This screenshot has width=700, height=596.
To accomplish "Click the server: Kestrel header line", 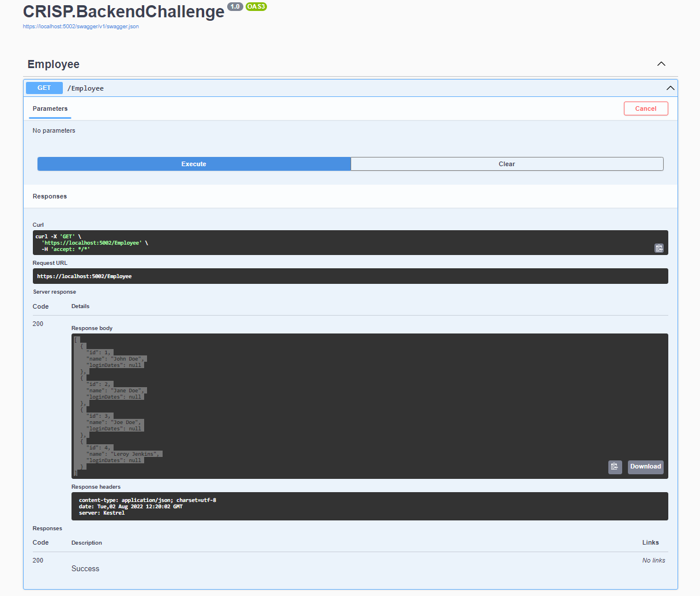I will point(102,513).
